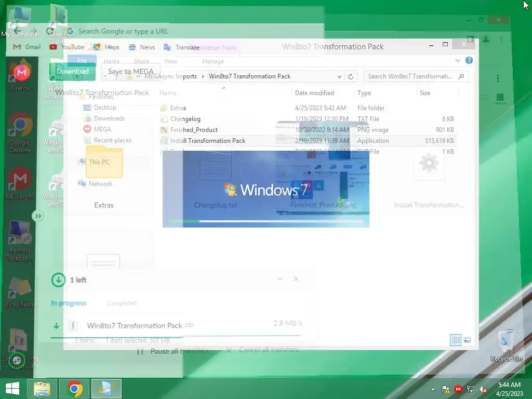Switch to Chrome on the taskbar
The image size is (532, 399).
[x=74, y=389]
